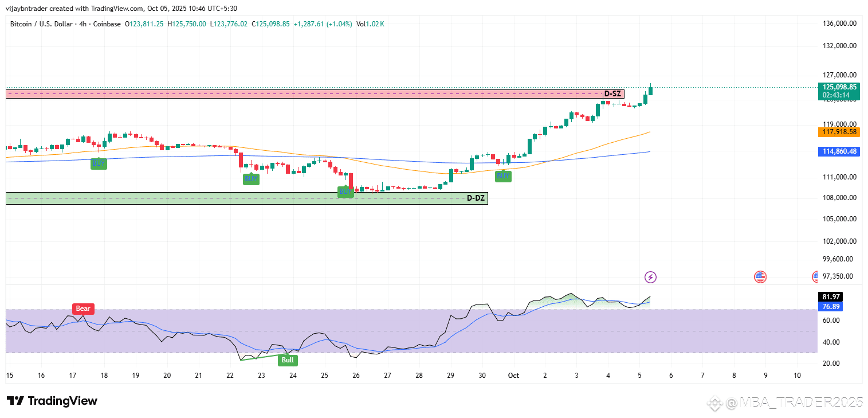The width and height of the screenshot is (868, 418).
Task: Click the Bear divergence label on RSI
Action: click(83, 308)
